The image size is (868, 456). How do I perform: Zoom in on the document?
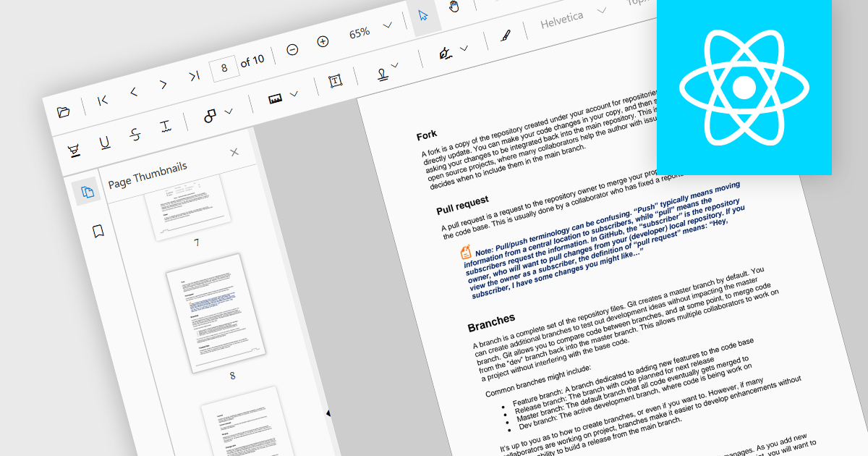(x=322, y=41)
